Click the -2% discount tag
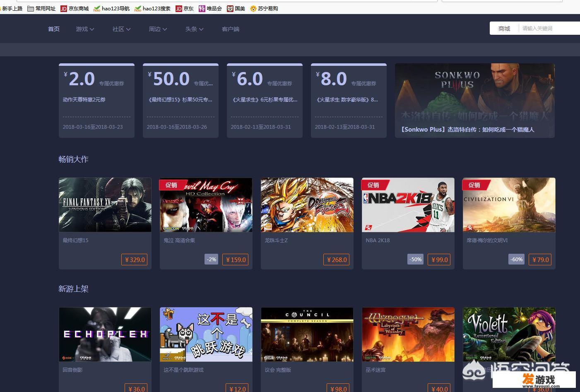580x392 pixels. [x=211, y=260]
